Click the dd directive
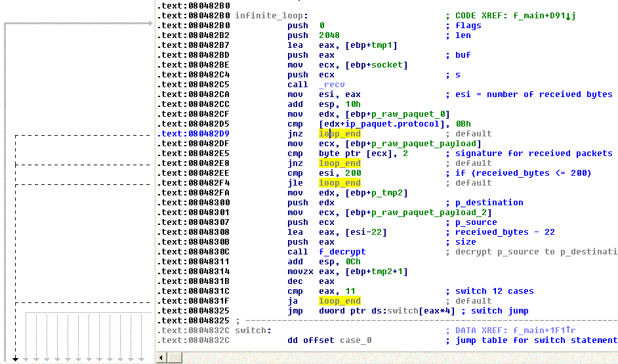 tap(293, 340)
